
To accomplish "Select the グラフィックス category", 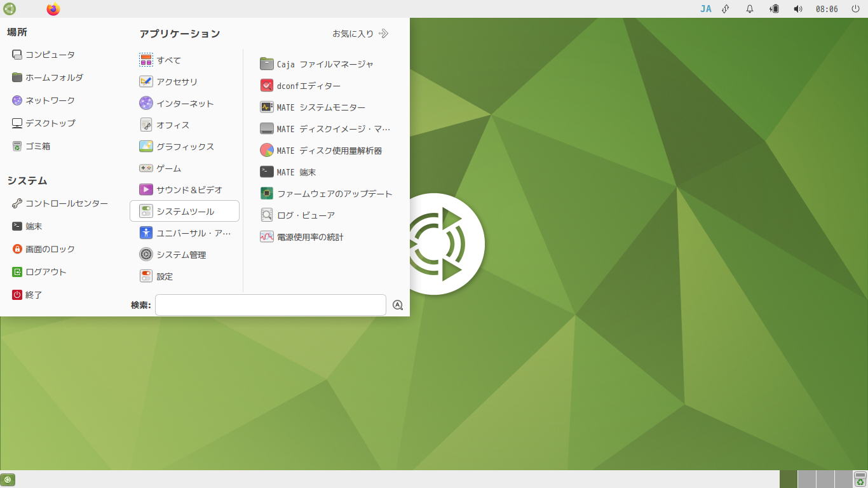I will (184, 147).
